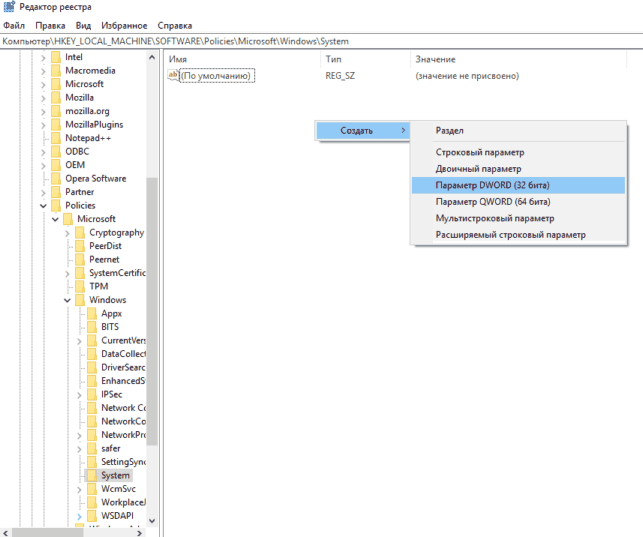Click the Notepad++ folder icon
The height and width of the screenshot is (537, 643).
point(56,138)
